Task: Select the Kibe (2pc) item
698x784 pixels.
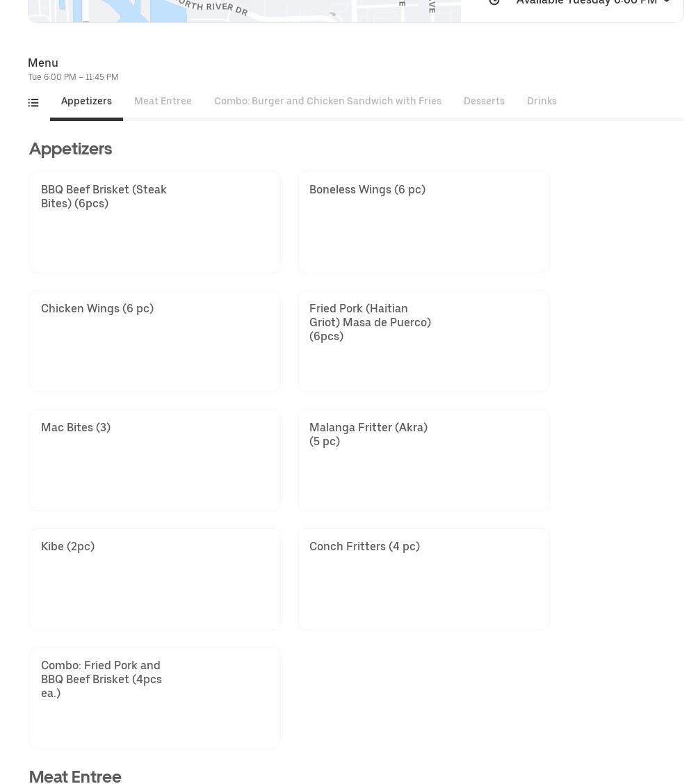Action: click(154, 579)
